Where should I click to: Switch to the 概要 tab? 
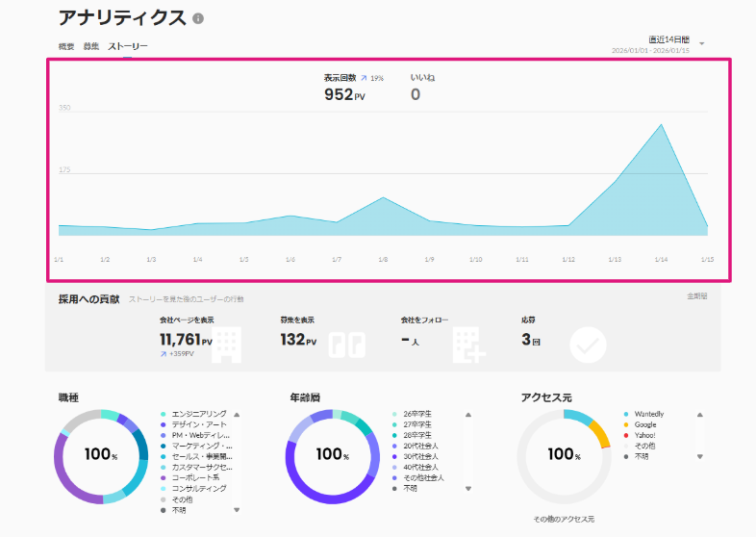[66, 46]
